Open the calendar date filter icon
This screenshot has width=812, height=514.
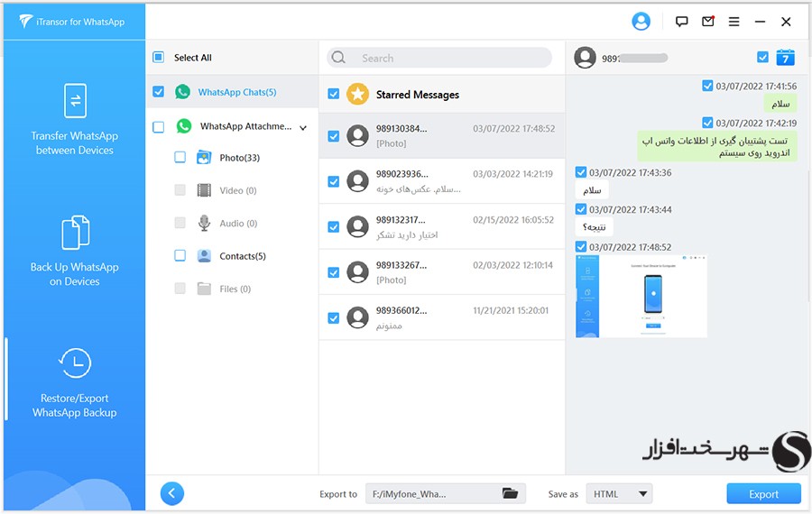click(785, 58)
